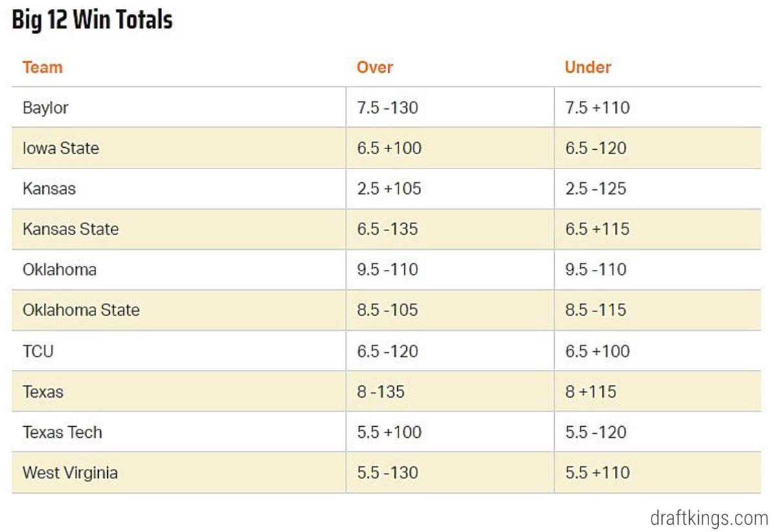Click the draftkings.com source credit
Screen dimensions: 775x532
pyautogui.click(x=709, y=518)
